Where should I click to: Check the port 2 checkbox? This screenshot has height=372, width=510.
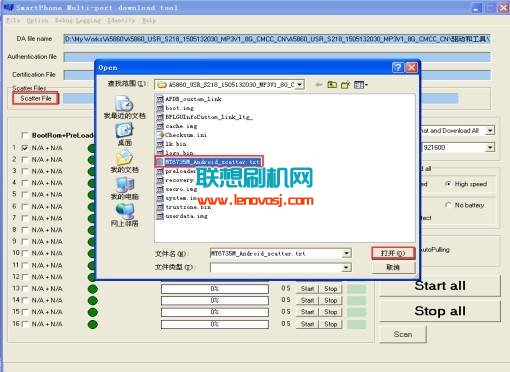[x=25, y=160]
